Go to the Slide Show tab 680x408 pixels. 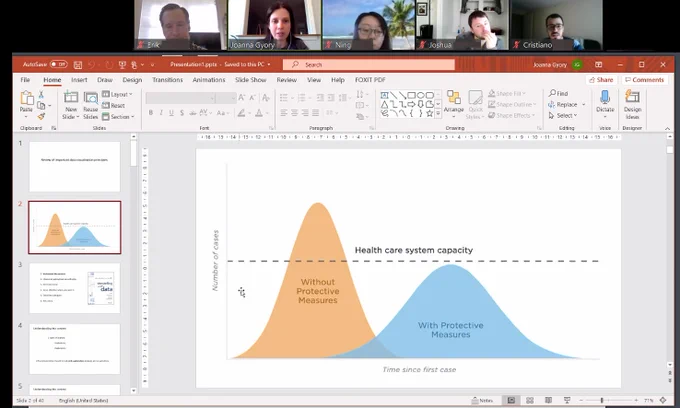[251, 80]
